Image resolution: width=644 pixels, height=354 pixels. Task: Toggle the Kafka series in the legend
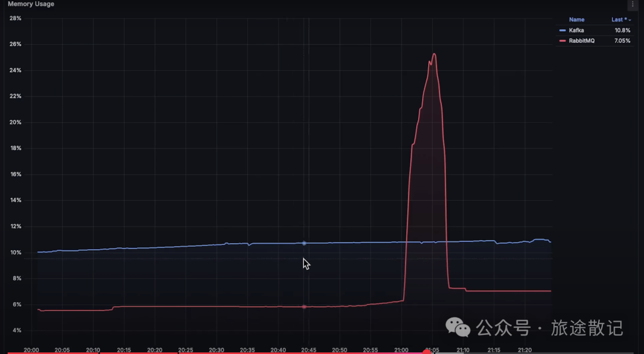[x=576, y=30]
